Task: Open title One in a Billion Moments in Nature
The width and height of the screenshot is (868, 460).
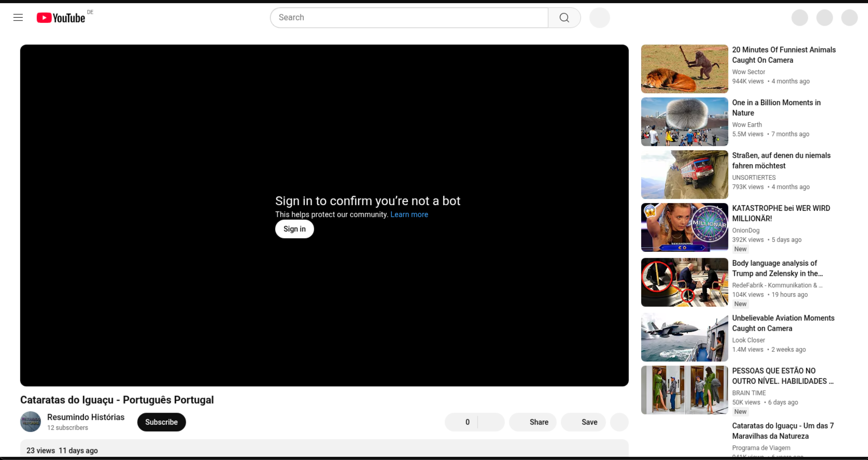Action: pos(776,108)
